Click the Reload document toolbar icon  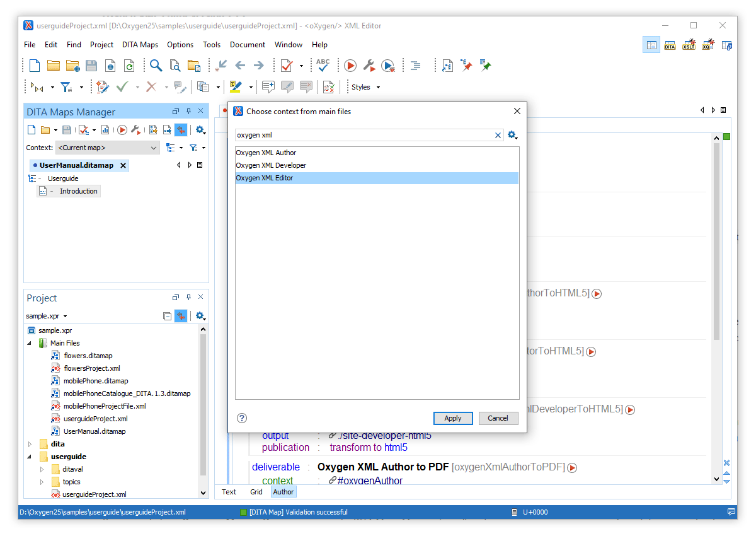pos(129,66)
